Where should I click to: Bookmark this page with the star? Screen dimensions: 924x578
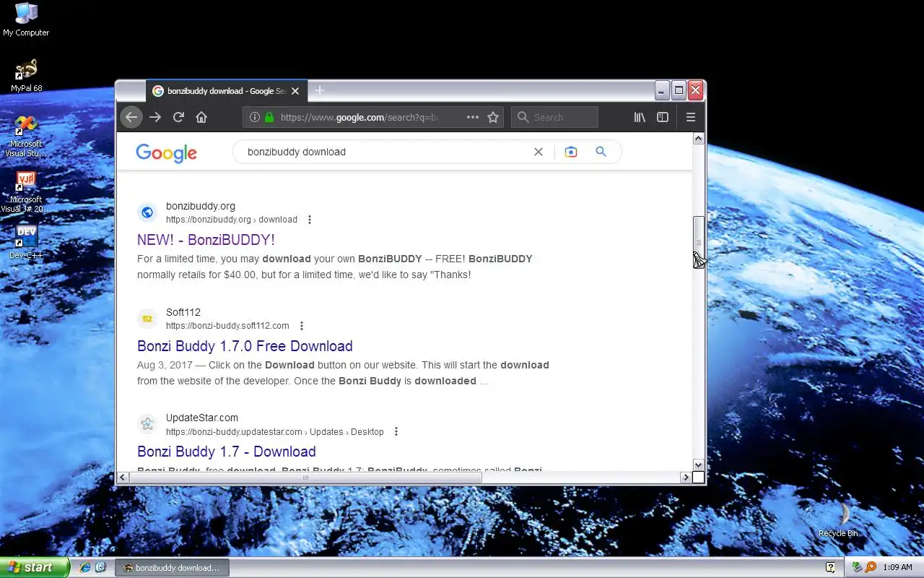(x=493, y=117)
